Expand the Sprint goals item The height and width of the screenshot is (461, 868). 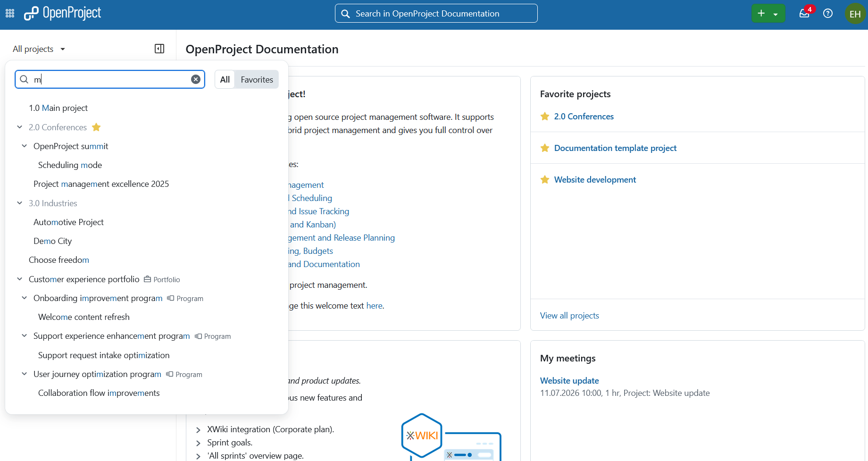coord(198,443)
